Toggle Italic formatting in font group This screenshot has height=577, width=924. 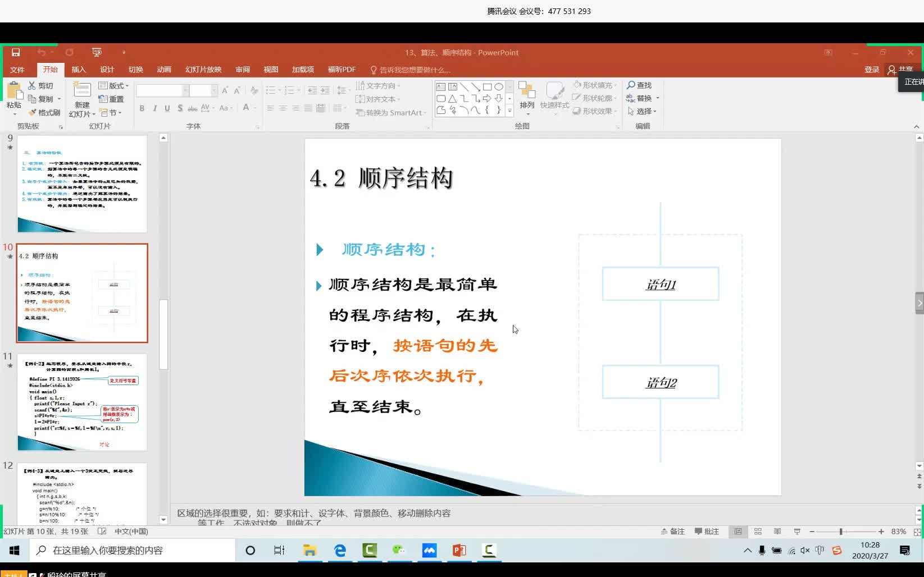click(154, 108)
